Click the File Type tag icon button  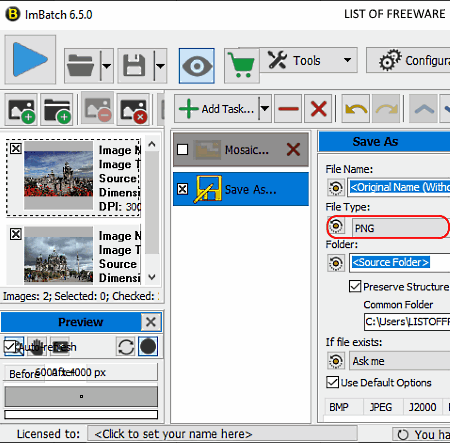(x=336, y=226)
